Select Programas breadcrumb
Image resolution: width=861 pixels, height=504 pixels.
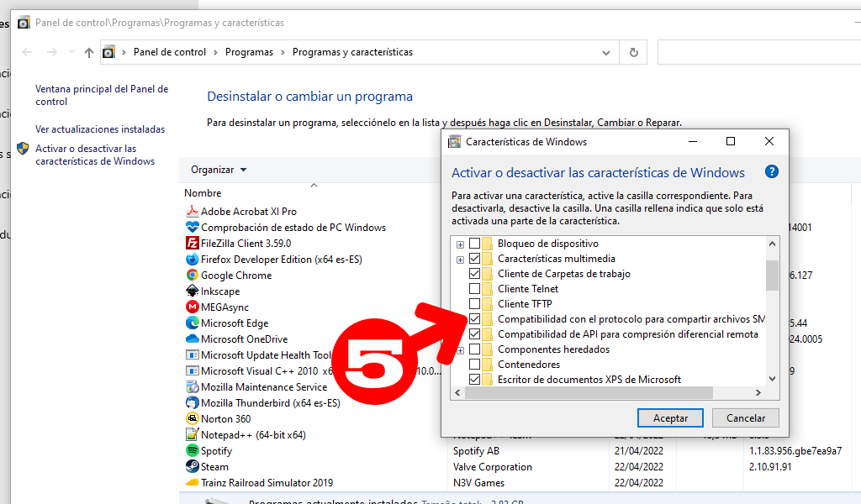[249, 52]
